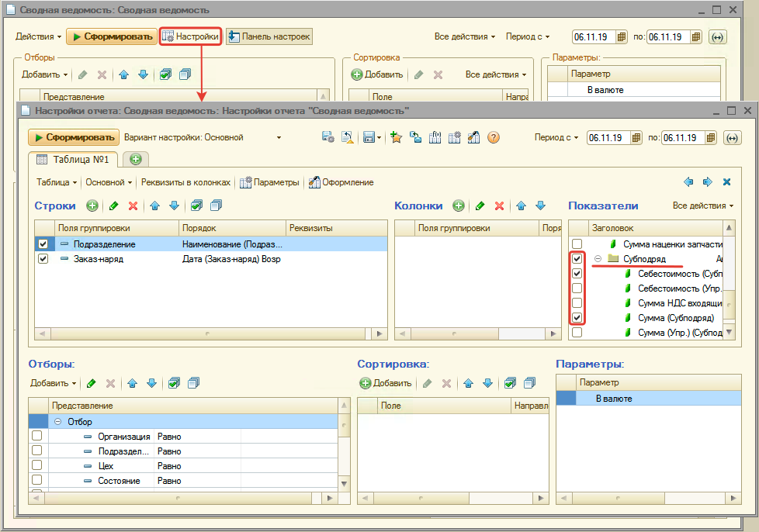Click next table right arrow icon

pyautogui.click(x=708, y=181)
